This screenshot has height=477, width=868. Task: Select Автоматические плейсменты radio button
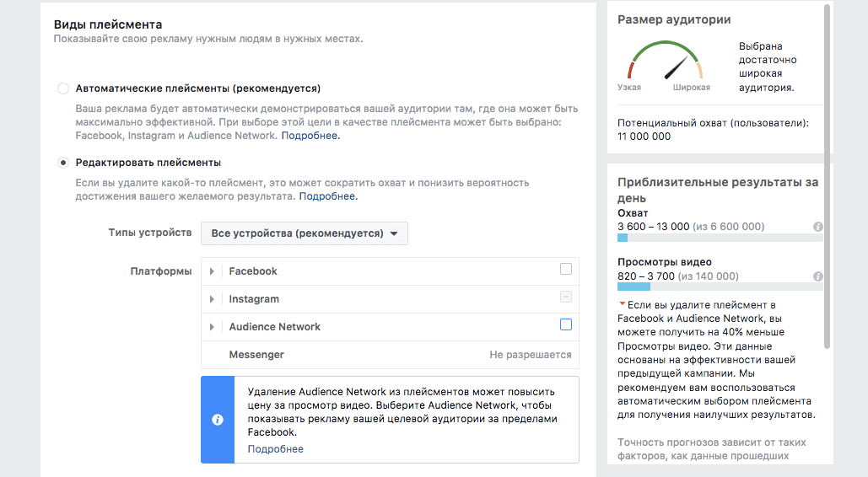pyautogui.click(x=63, y=88)
